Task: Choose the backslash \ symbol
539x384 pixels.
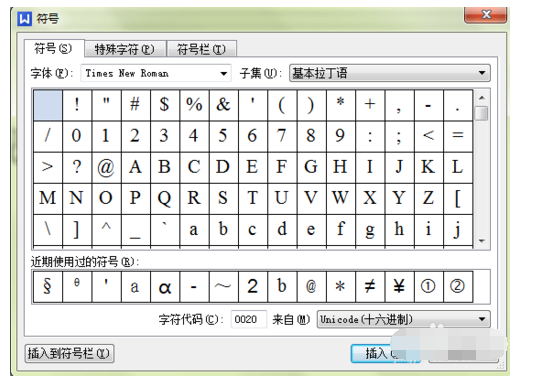Action: coord(48,230)
